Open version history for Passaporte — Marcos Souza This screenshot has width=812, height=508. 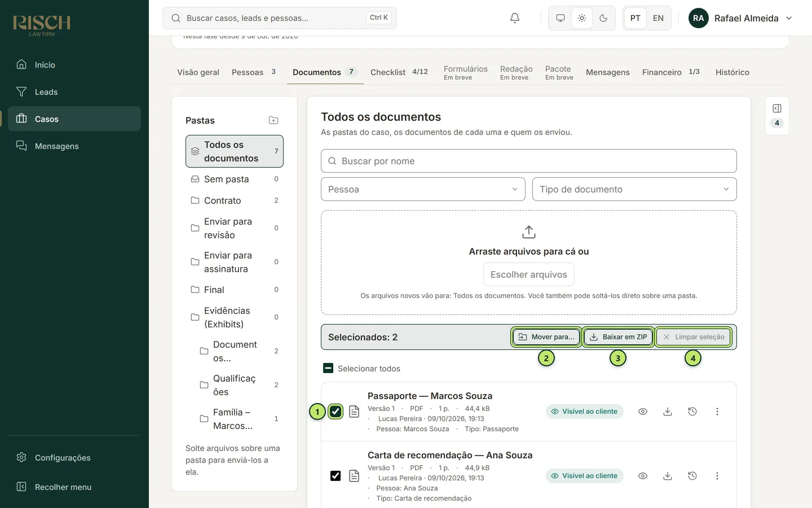pyautogui.click(x=692, y=411)
